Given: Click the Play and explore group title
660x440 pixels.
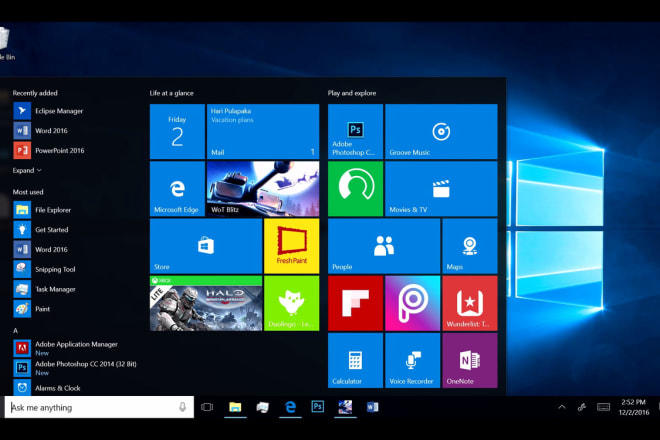Looking at the screenshot, I should pos(352,93).
